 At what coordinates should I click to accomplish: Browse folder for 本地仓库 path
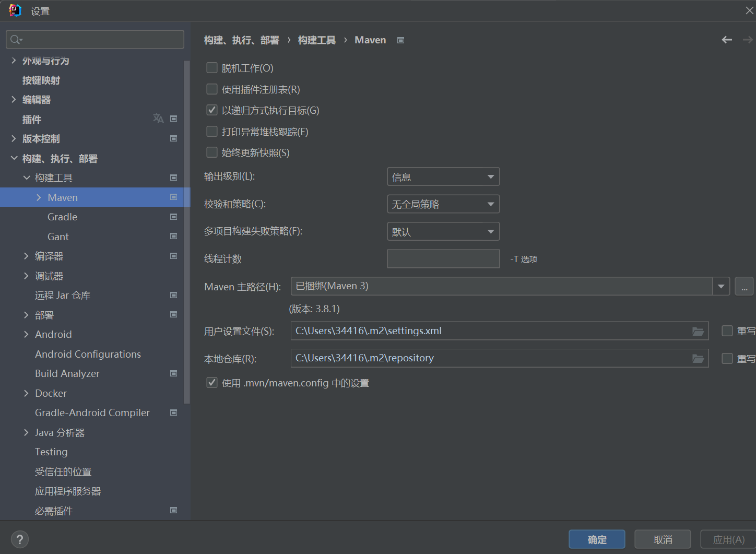click(698, 358)
